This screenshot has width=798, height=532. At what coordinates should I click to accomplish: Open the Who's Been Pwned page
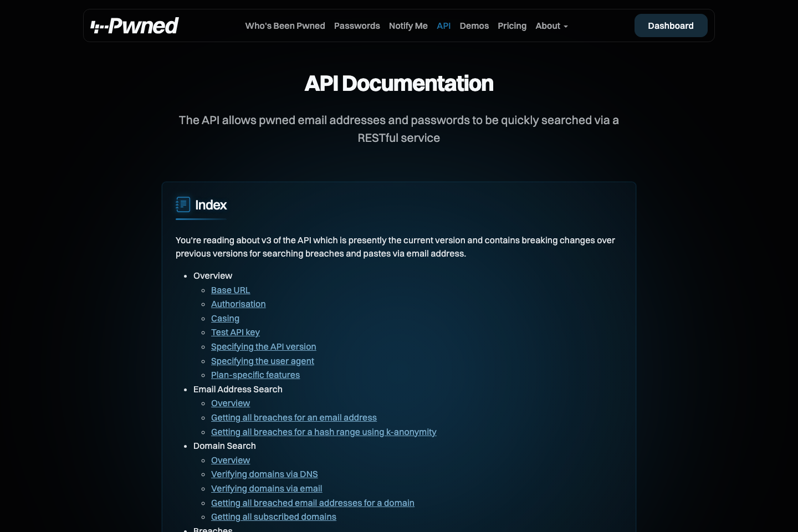285,25
